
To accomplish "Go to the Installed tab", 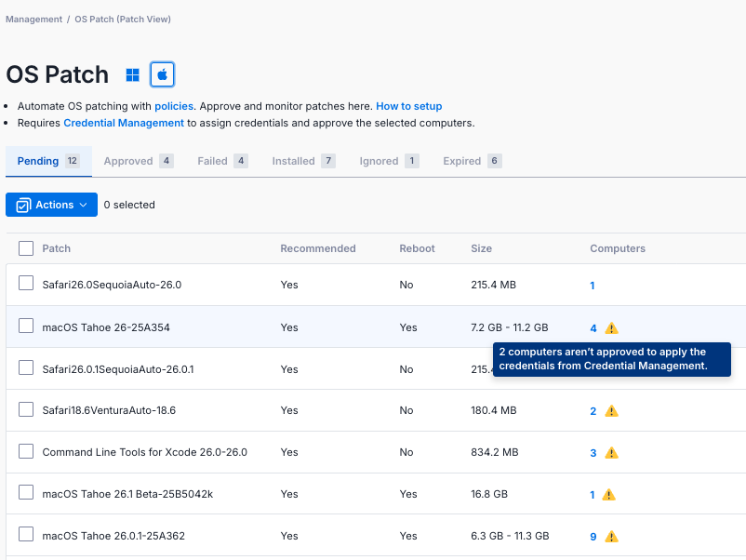I will tap(303, 161).
